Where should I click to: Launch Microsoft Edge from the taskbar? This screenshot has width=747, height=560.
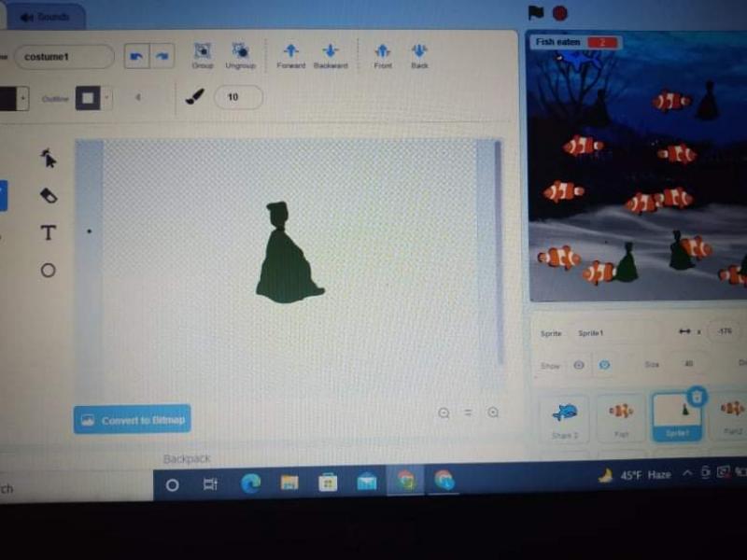point(250,483)
